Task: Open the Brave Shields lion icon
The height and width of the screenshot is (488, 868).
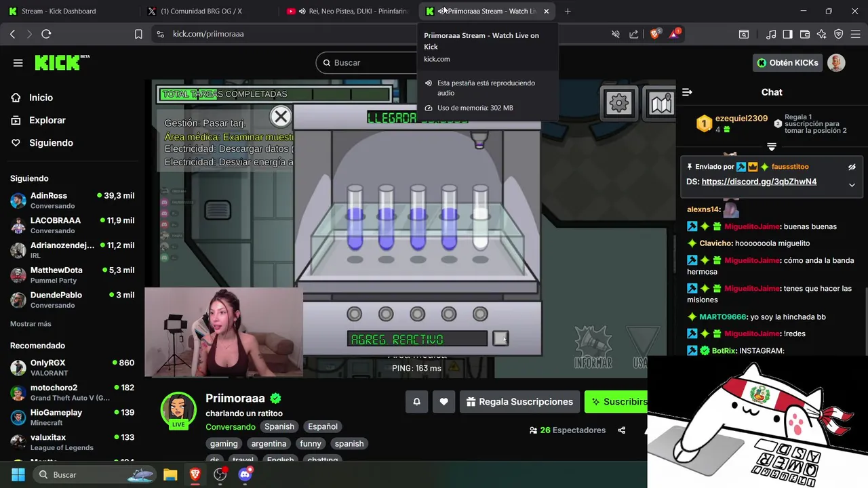Action: coord(655,34)
